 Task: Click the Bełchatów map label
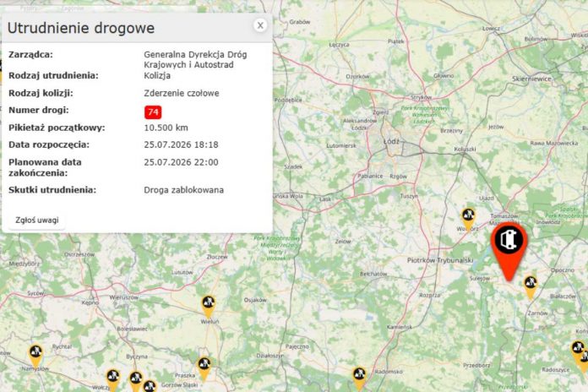coord(373,274)
